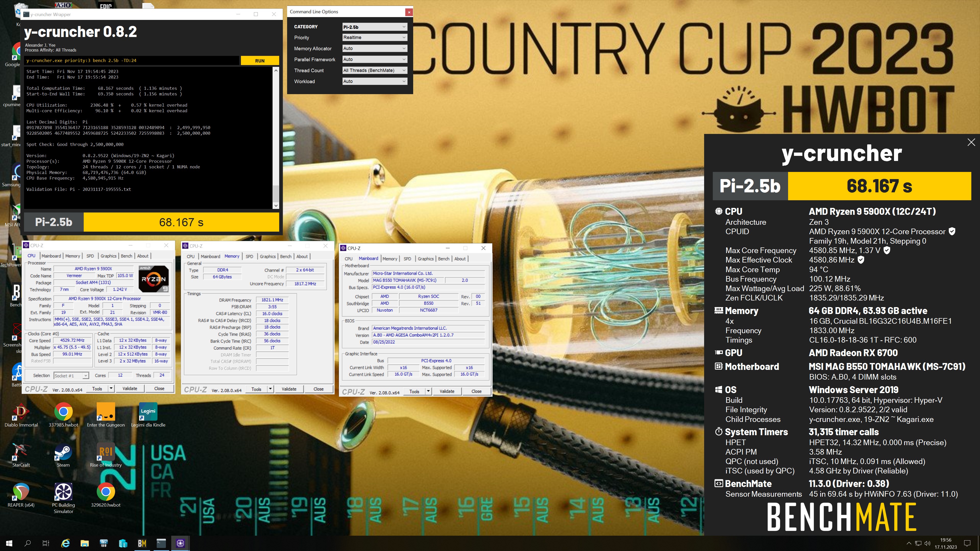Image resolution: width=980 pixels, height=551 pixels.
Task: Open Internet Explorer from the taskbar
Action: point(65,543)
